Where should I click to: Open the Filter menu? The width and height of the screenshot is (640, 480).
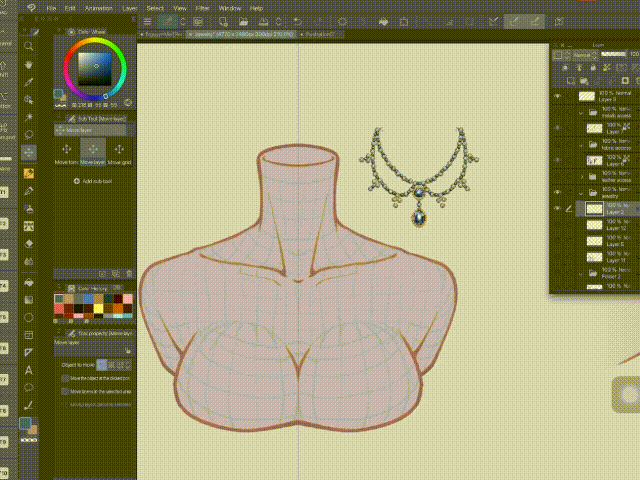coord(203,7)
